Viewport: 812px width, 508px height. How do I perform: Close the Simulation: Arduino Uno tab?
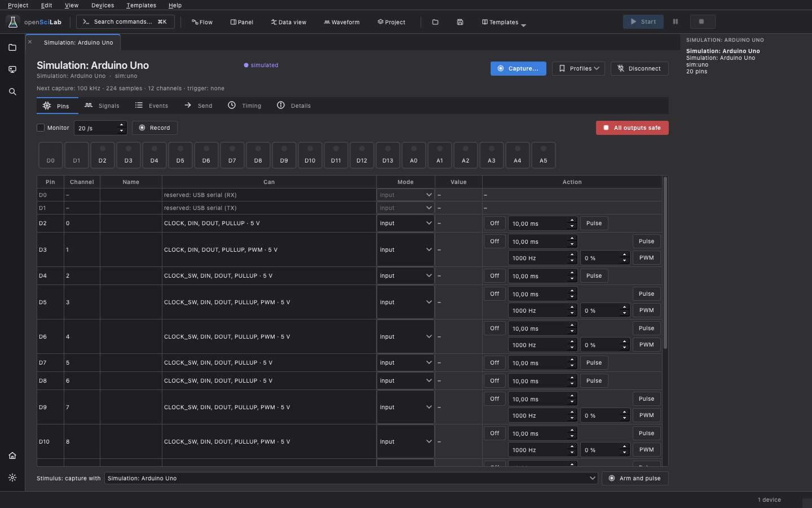click(x=30, y=42)
